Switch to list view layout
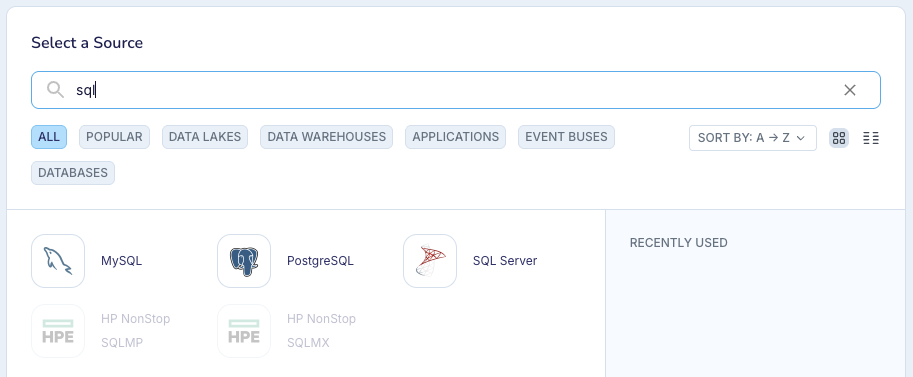Viewport: 913px width, 377px height. coord(871,138)
